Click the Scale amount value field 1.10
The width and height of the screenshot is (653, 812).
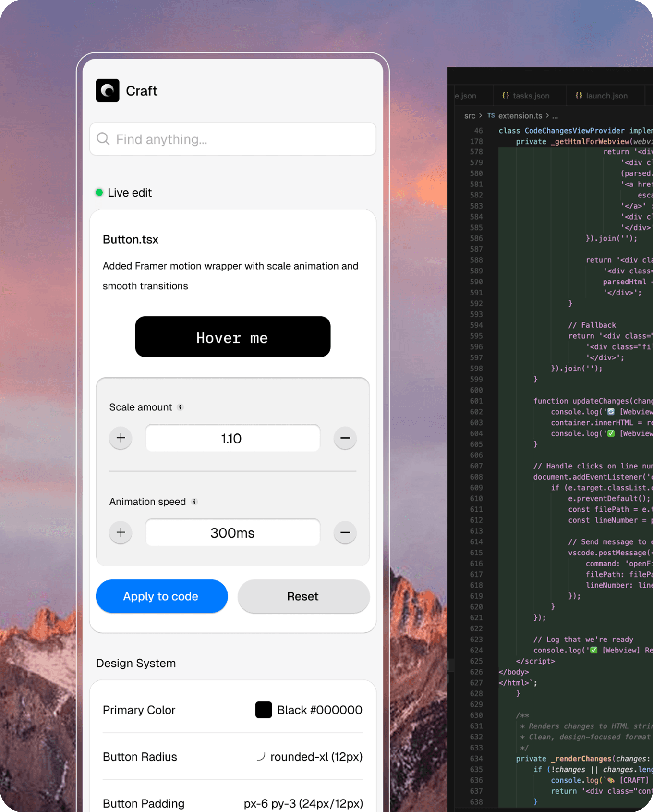point(233,438)
